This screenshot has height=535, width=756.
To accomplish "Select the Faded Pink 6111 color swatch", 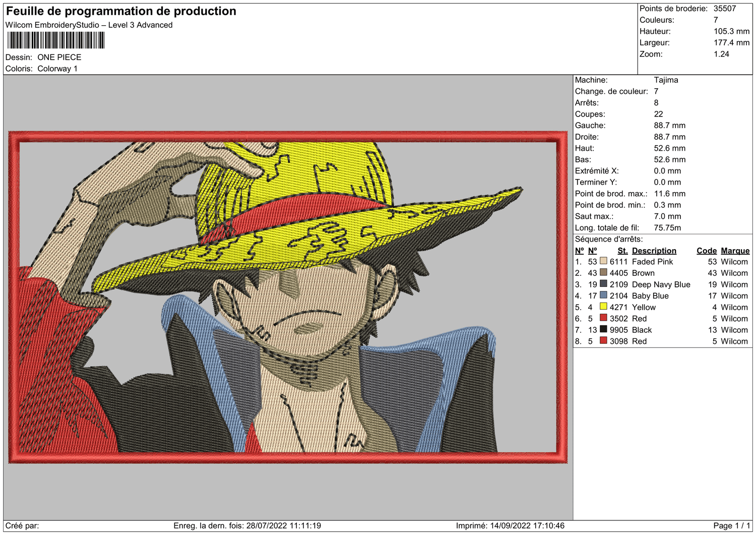I will pyautogui.click(x=603, y=262).
